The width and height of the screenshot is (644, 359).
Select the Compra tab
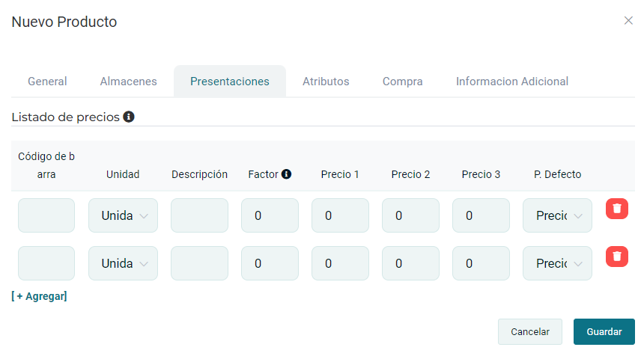tap(402, 82)
